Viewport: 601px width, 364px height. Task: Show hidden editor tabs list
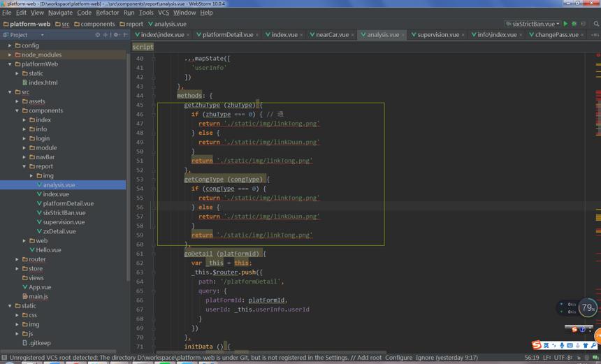tap(595, 35)
